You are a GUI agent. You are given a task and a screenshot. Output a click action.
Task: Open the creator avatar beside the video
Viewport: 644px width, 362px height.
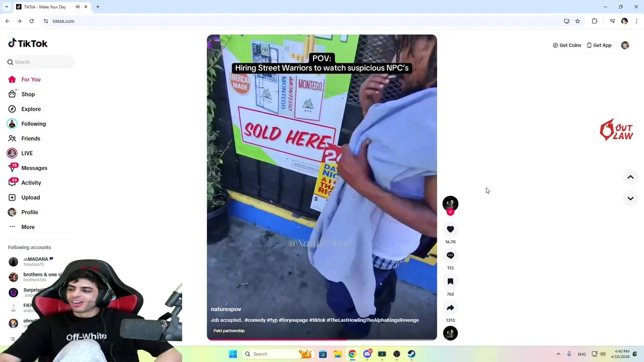pos(450,203)
